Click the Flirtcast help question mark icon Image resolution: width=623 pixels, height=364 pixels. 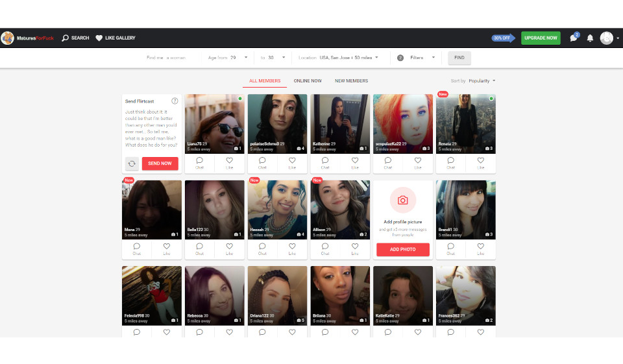click(x=175, y=101)
